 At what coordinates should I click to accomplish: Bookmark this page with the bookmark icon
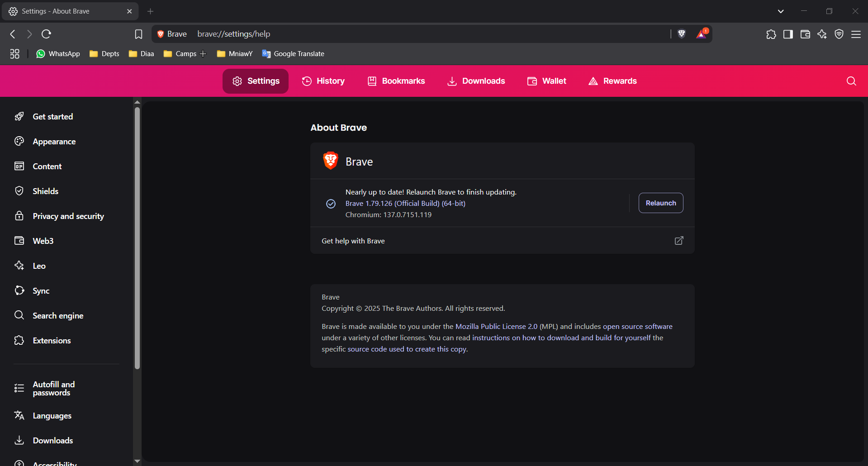[x=138, y=34]
